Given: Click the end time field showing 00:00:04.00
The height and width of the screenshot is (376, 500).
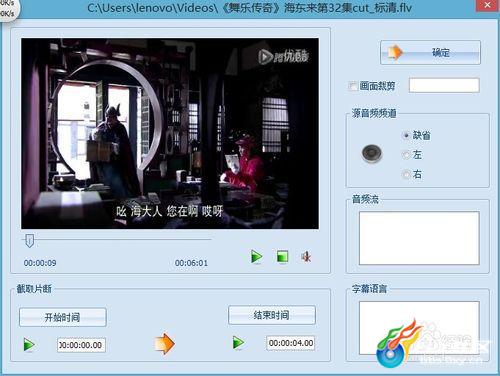Looking at the screenshot, I should 291,343.
